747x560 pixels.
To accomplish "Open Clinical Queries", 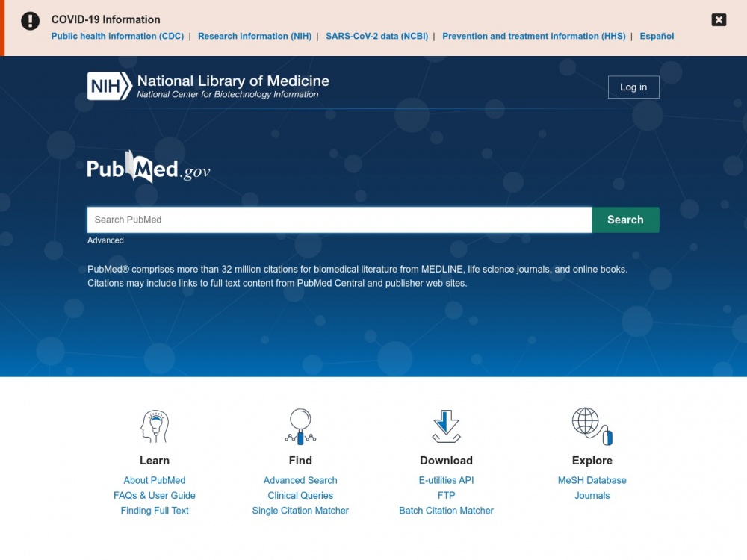I will coord(300,495).
